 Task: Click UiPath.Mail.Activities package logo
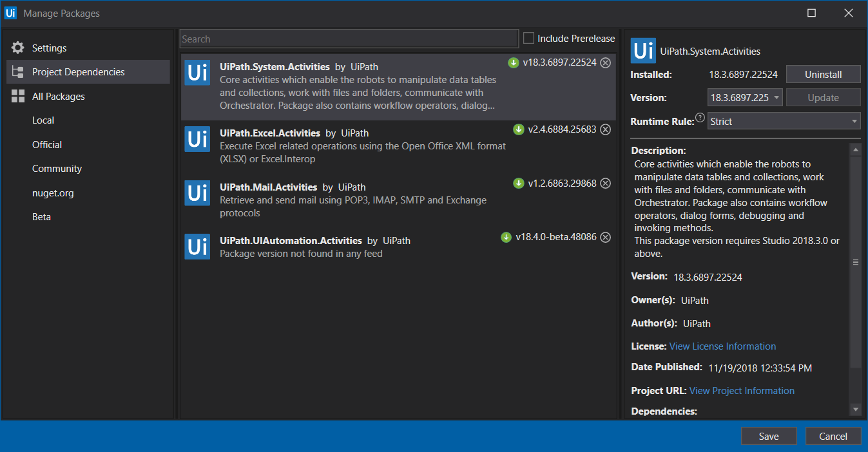point(197,193)
